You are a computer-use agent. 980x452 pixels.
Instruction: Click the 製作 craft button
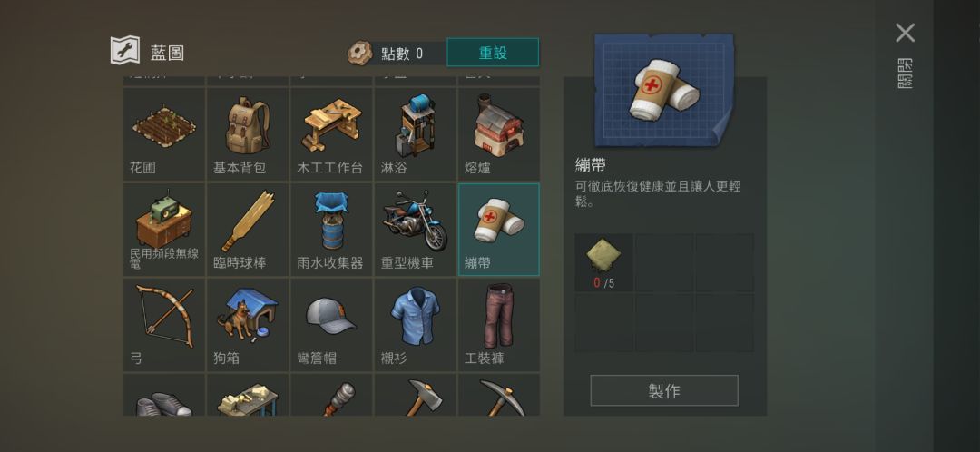tap(664, 390)
